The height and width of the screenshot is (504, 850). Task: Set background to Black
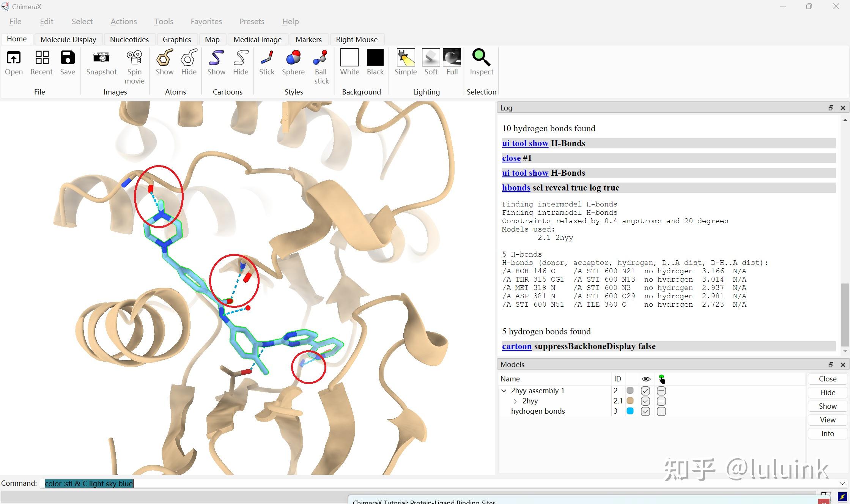(x=375, y=58)
